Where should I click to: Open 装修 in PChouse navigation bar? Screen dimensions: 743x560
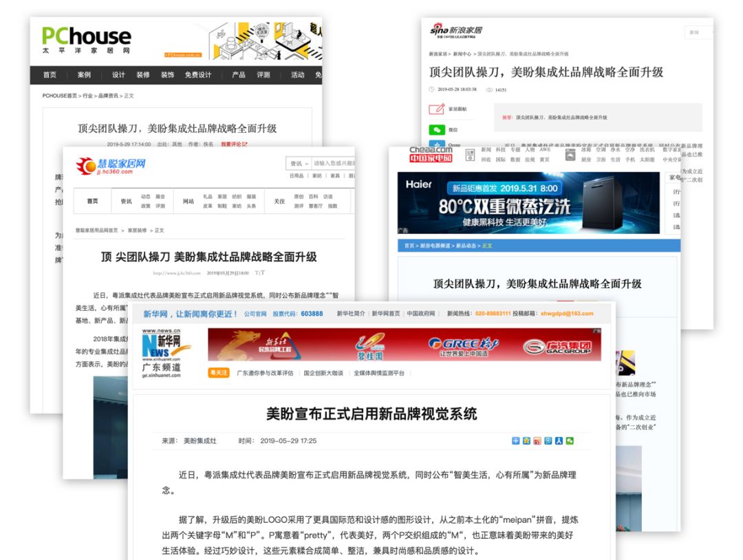click(x=143, y=75)
